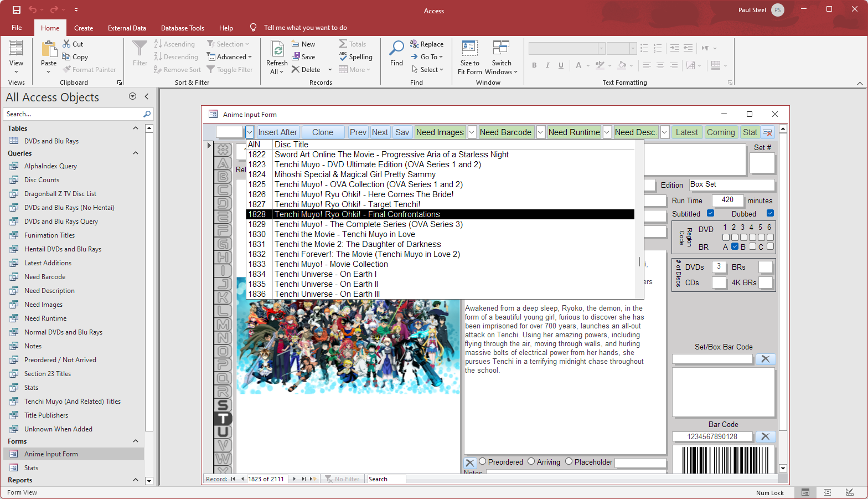Switch to Form View in status bar

(805, 492)
